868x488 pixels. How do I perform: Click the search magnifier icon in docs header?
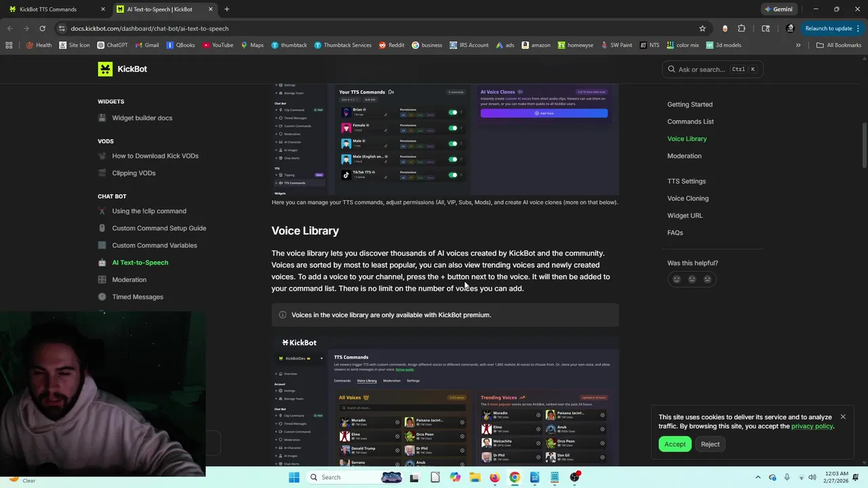[671, 69]
